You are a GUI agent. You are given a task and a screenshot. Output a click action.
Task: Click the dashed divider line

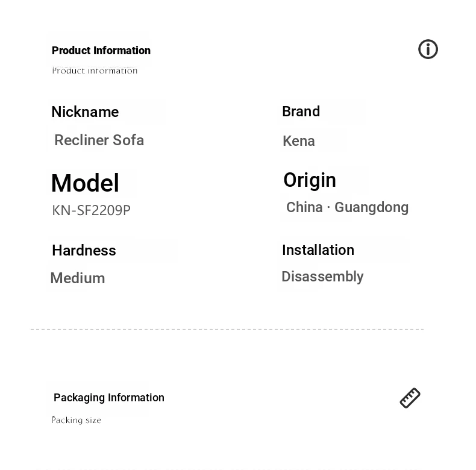point(227,329)
